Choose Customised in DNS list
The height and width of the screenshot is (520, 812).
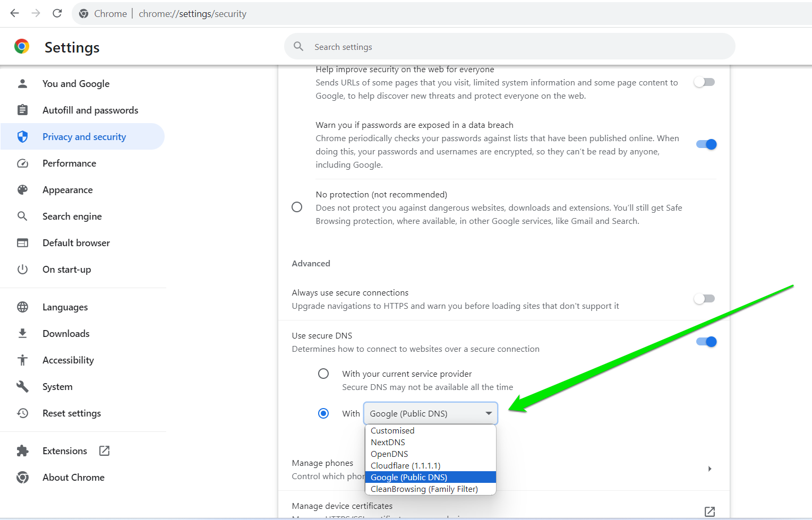(430, 431)
